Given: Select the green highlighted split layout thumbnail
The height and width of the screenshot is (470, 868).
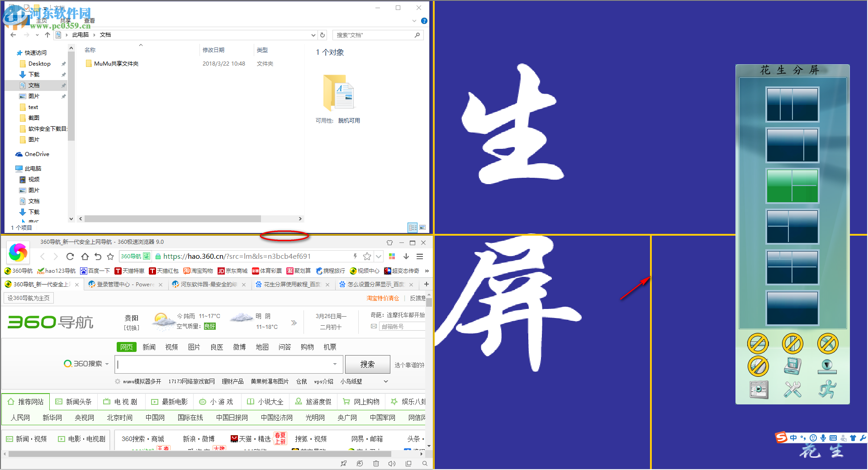Looking at the screenshot, I should [x=792, y=186].
